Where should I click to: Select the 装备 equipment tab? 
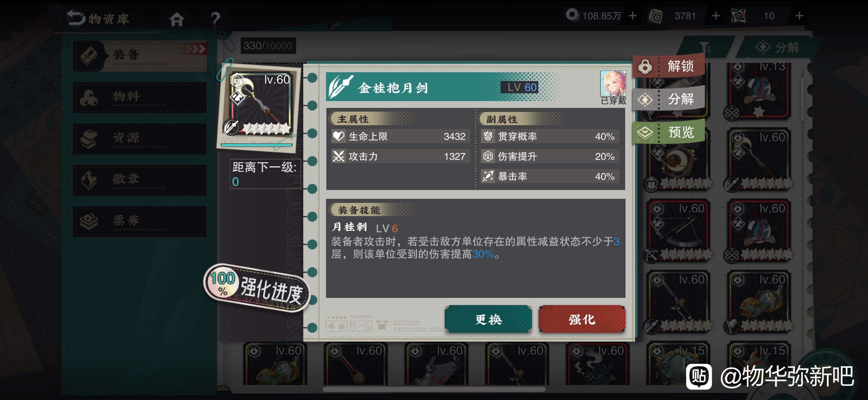(x=140, y=56)
